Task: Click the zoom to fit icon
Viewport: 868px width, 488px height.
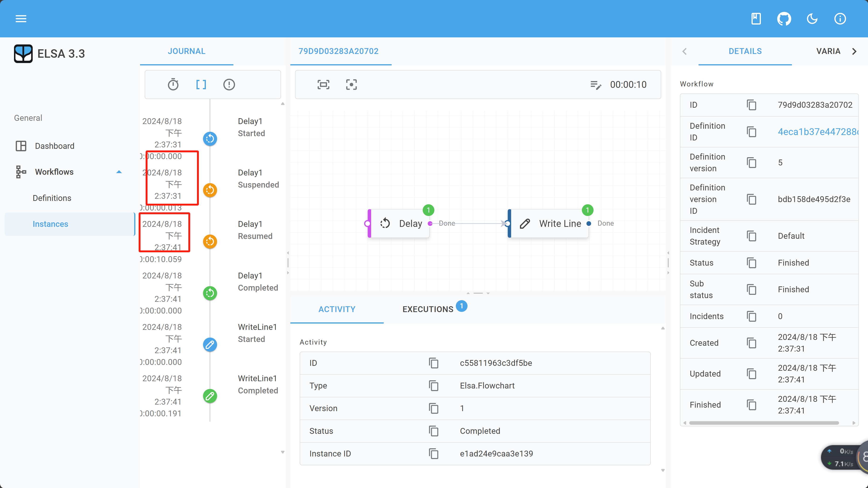Action: coord(323,84)
